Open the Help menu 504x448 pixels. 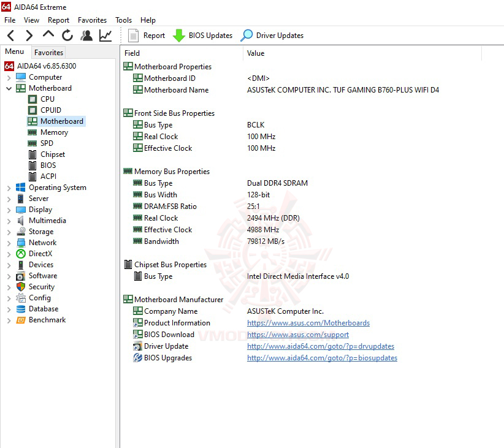pyautogui.click(x=148, y=20)
